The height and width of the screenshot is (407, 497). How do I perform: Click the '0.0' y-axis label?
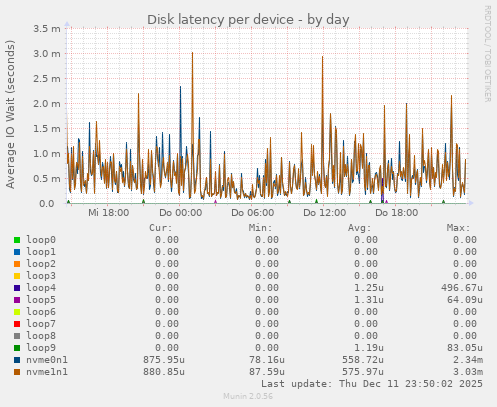[47, 204]
